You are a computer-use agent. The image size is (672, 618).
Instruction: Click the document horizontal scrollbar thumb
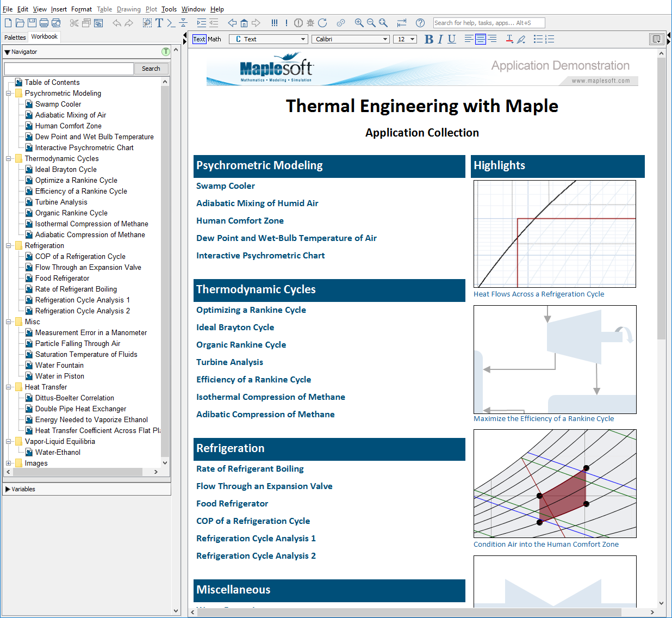(x=409, y=612)
